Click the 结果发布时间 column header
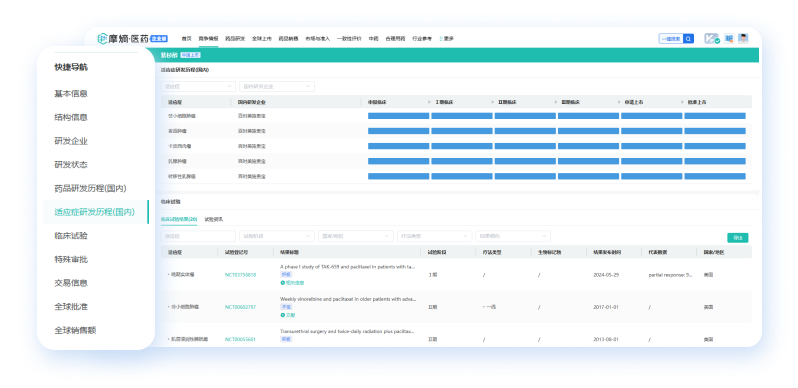This screenshot has width=798, height=388. 607,252
